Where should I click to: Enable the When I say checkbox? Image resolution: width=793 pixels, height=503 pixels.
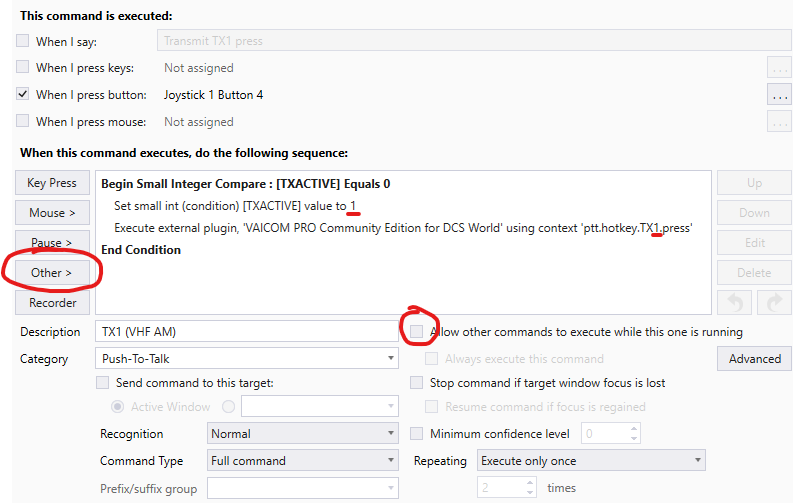[23, 41]
